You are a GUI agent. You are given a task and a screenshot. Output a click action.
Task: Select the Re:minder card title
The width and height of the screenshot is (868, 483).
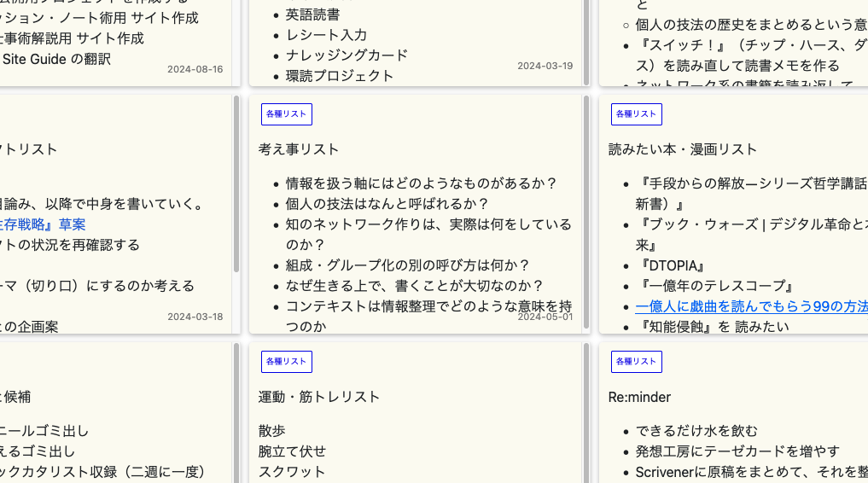tap(639, 397)
